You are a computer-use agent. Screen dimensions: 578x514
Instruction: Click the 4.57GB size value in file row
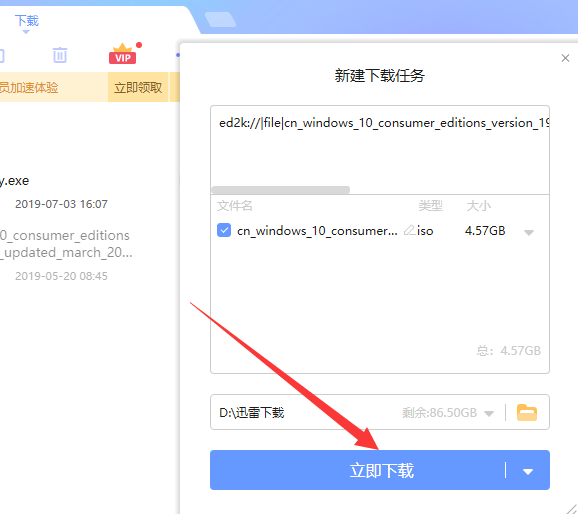(485, 231)
